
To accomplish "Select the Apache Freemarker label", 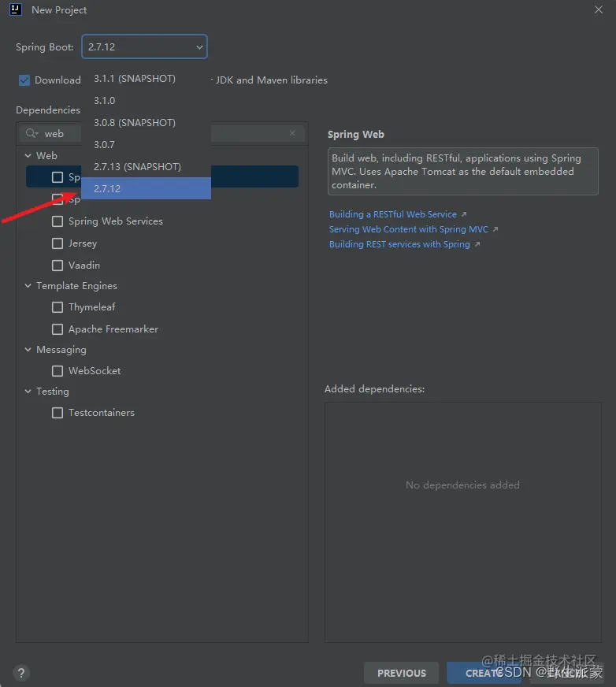I will click(x=113, y=329).
